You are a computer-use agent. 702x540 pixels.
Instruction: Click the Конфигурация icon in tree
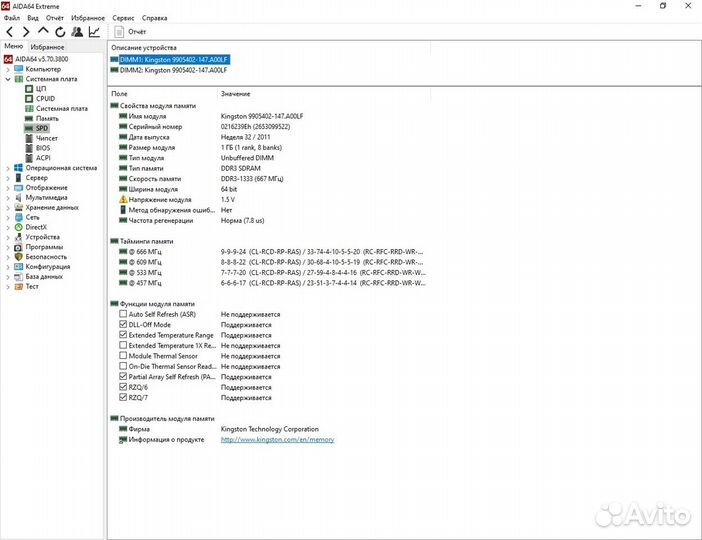[18, 266]
